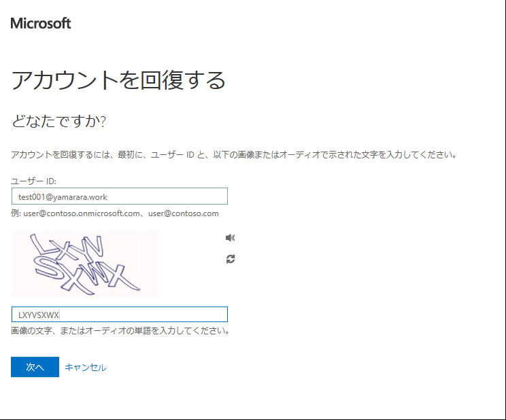Click the hint 画像の文字、またはオーディオの単語を入力してください
The image size is (506, 420).
tap(120, 331)
